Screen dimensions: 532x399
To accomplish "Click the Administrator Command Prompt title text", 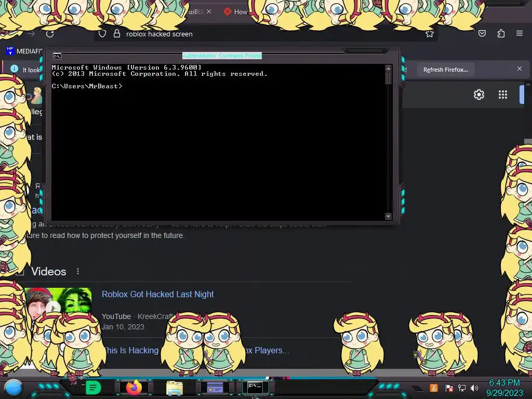I will coord(222,56).
